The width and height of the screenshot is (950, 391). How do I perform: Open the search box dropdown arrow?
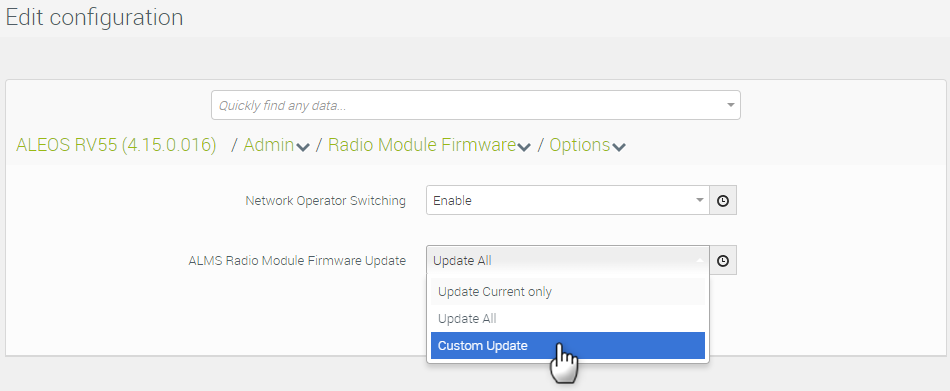(x=730, y=105)
